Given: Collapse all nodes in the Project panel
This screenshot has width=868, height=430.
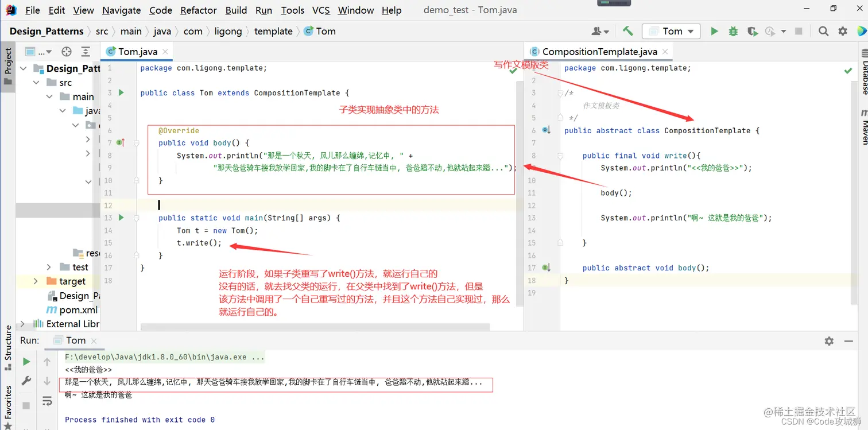Looking at the screenshot, I should click(x=86, y=51).
